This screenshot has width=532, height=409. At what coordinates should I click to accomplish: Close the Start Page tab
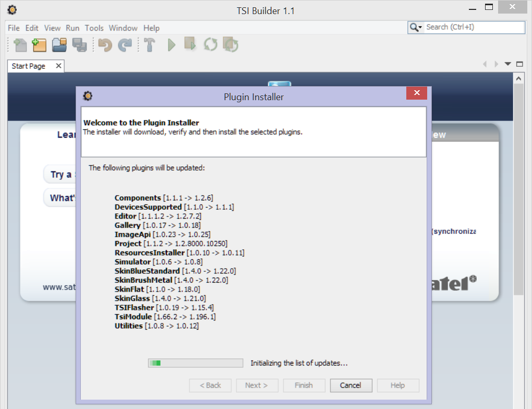pos(58,66)
